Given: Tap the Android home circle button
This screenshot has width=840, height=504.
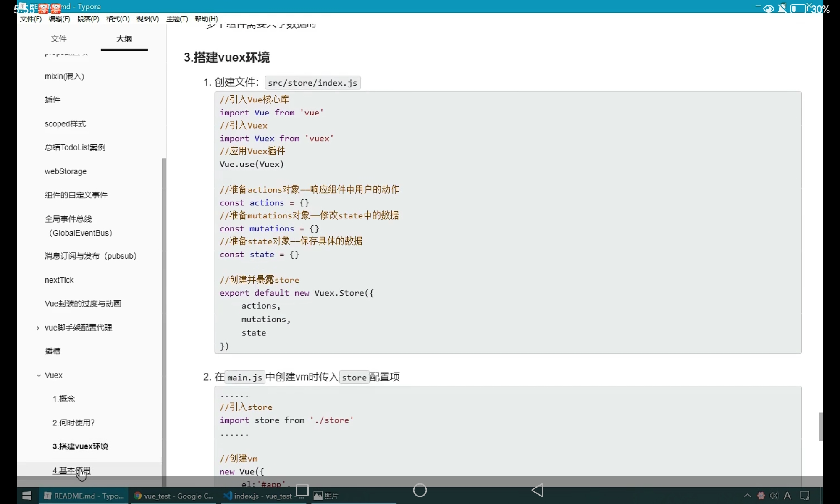Looking at the screenshot, I should pos(420,490).
